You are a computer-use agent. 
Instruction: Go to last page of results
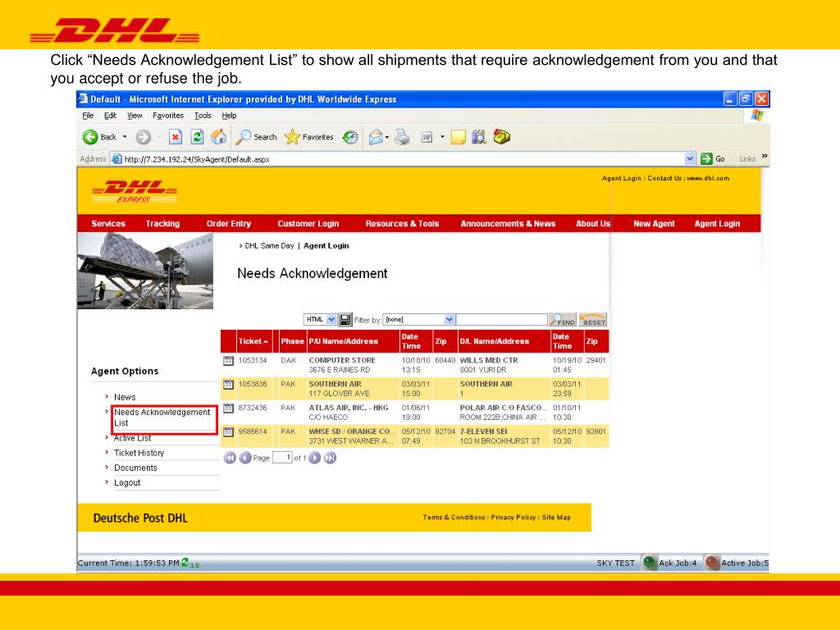click(x=330, y=458)
